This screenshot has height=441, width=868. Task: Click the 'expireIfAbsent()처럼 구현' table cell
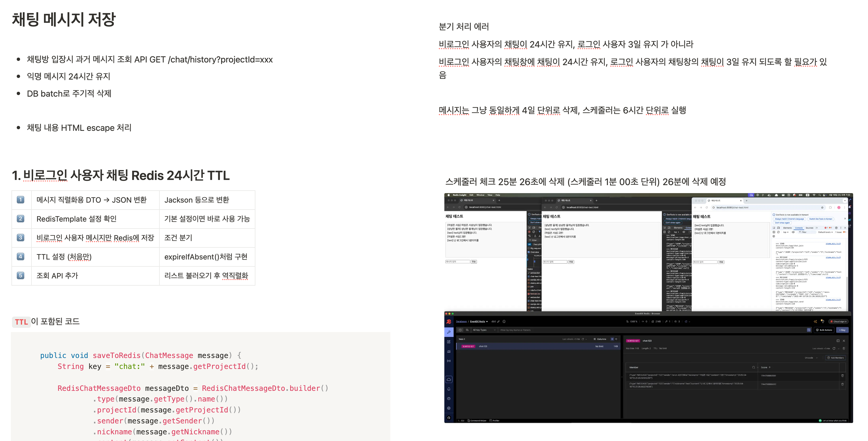(x=207, y=257)
